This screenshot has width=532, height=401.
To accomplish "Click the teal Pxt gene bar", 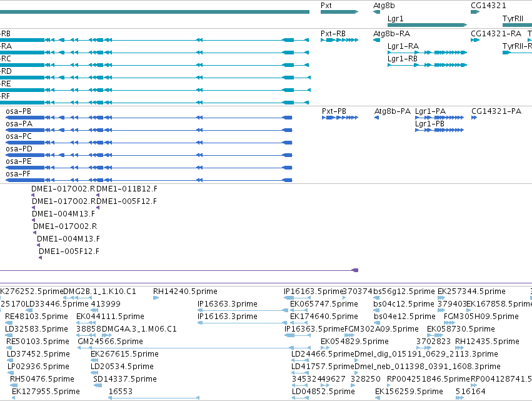I will 339,12.
